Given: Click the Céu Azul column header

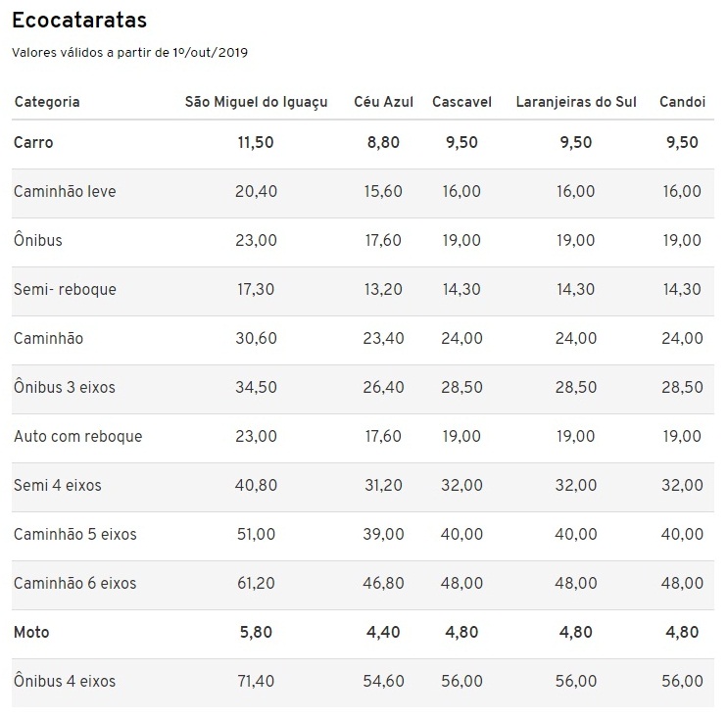Looking at the screenshot, I should (383, 102).
